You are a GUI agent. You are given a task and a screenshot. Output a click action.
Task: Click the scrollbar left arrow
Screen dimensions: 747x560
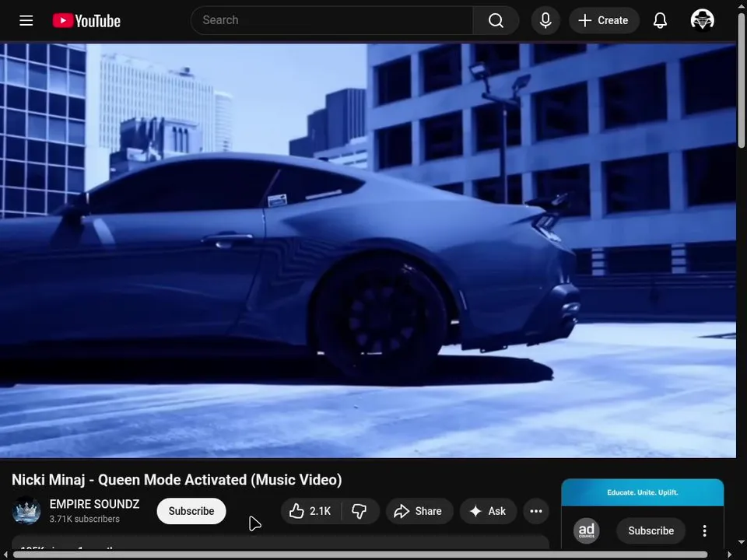[x=5, y=555]
